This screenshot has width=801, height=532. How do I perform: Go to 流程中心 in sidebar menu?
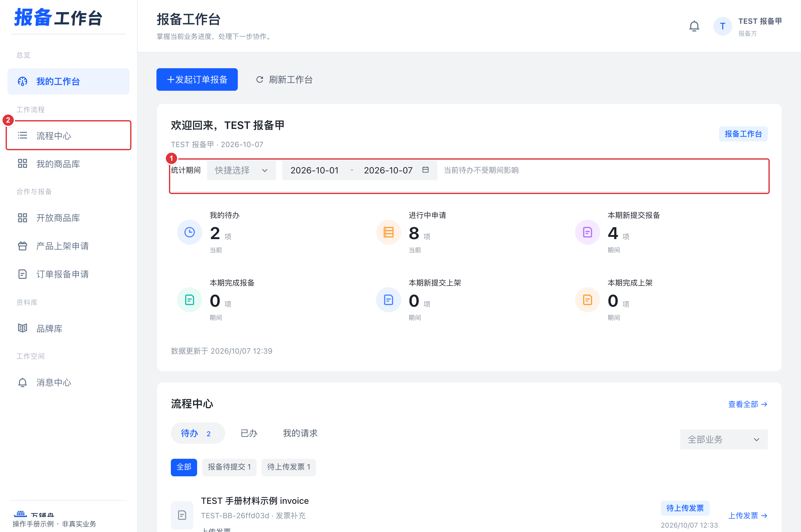point(68,136)
